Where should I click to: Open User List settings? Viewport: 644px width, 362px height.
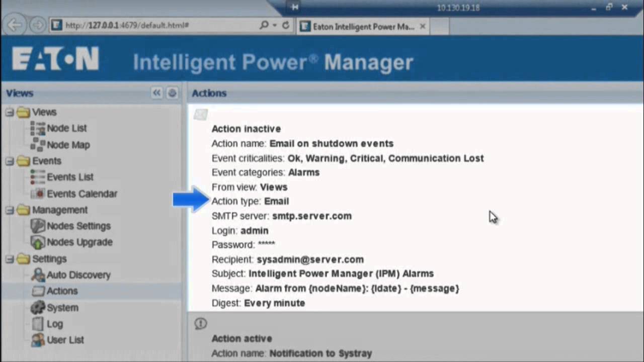65,340
